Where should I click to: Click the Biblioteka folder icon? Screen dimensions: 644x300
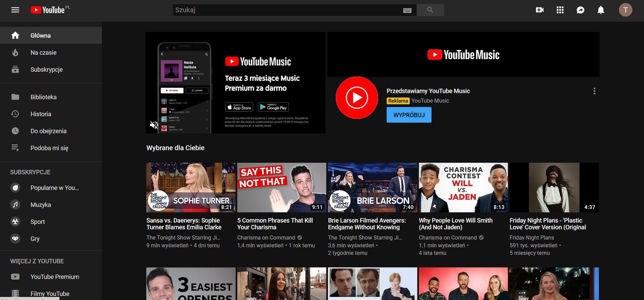tap(15, 97)
